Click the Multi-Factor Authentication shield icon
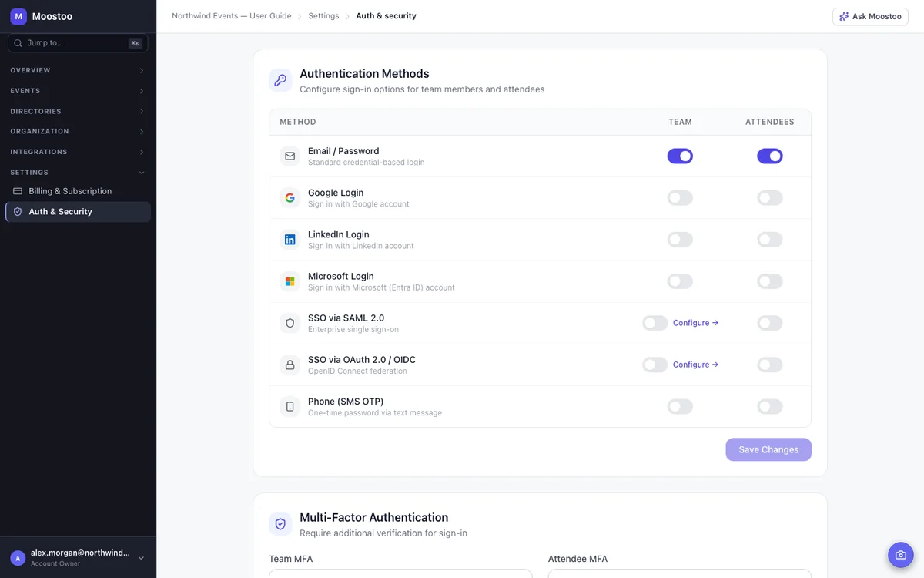924x578 pixels. [280, 524]
